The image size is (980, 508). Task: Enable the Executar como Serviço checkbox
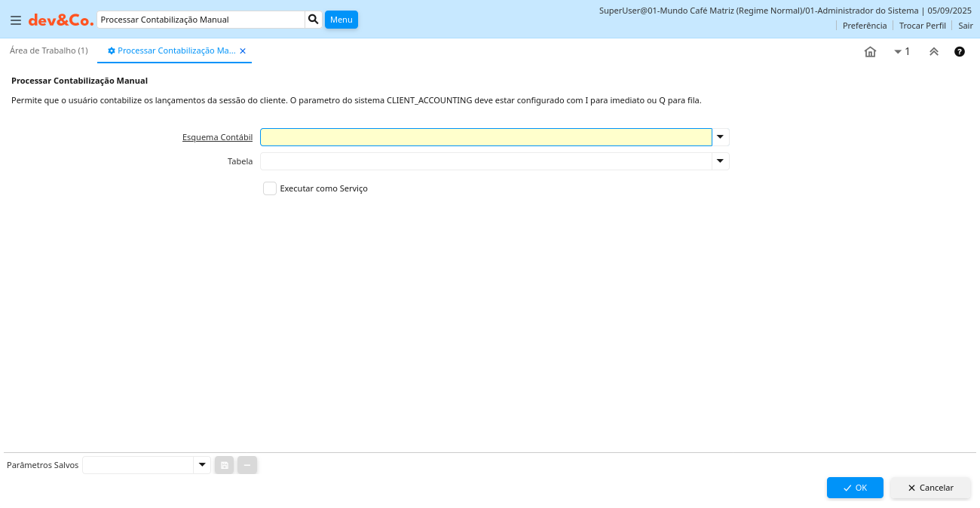(x=270, y=188)
